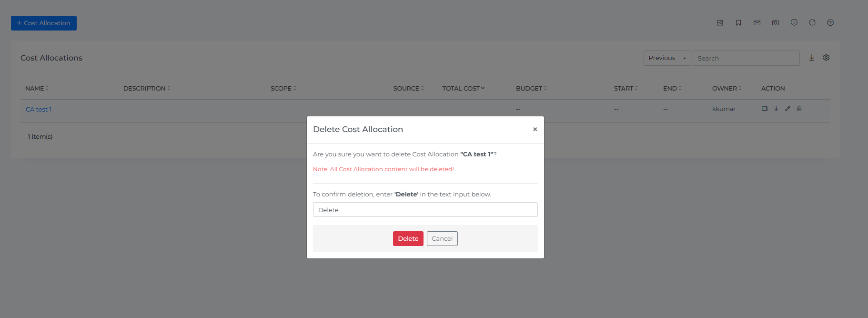This screenshot has height=318, width=868.
Task: Click the refresh icon
Action: (x=812, y=22)
